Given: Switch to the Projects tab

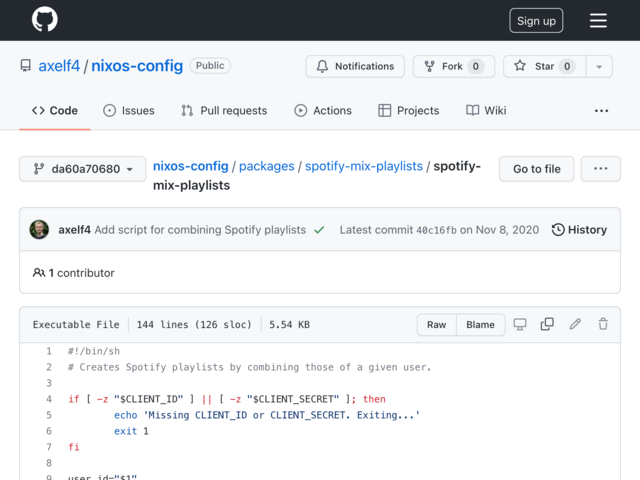Looking at the screenshot, I should click(409, 111).
